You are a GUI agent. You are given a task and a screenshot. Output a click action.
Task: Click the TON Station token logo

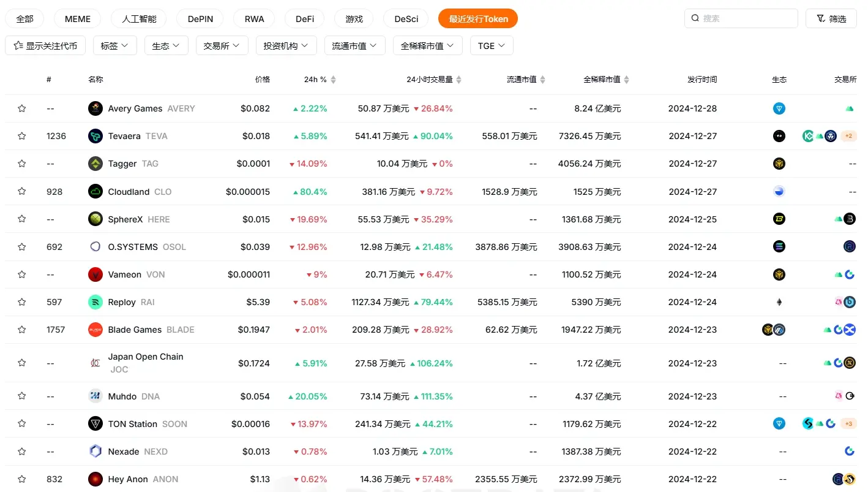click(x=95, y=424)
